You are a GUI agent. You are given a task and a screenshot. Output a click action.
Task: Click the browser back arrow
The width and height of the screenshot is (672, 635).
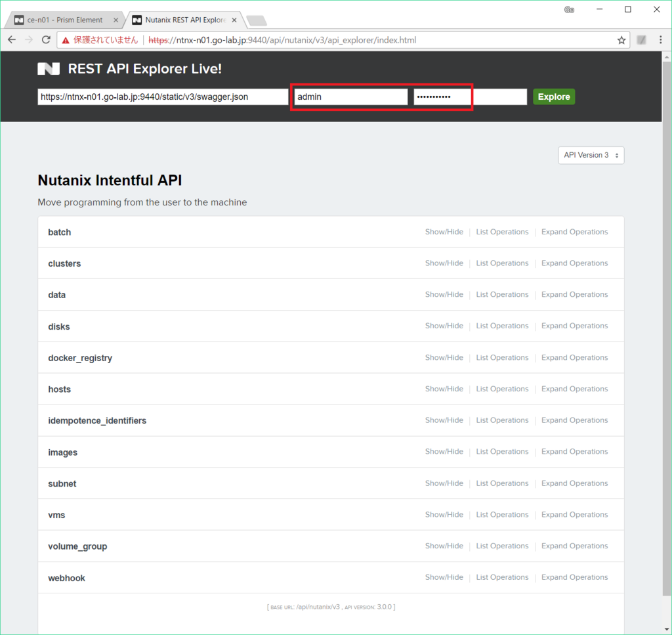pyautogui.click(x=11, y=39)
